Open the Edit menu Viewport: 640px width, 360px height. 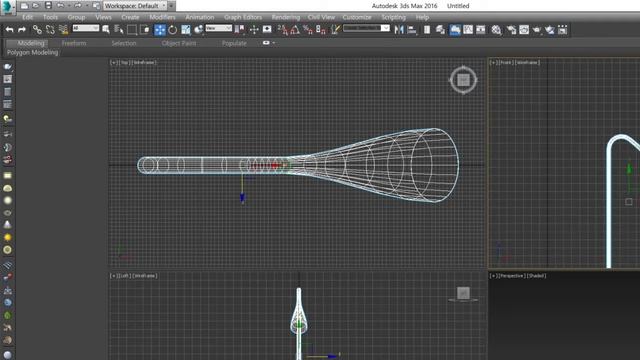click(x=27, y=17)
